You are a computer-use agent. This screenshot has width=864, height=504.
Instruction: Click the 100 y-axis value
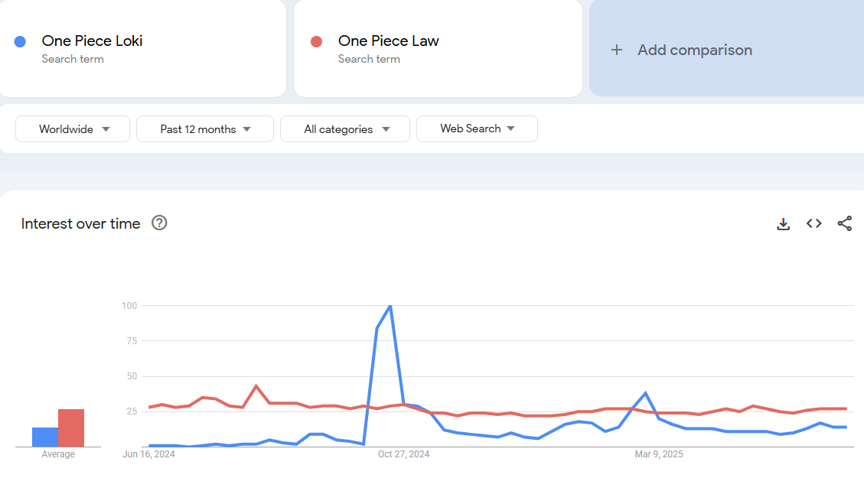129,306
